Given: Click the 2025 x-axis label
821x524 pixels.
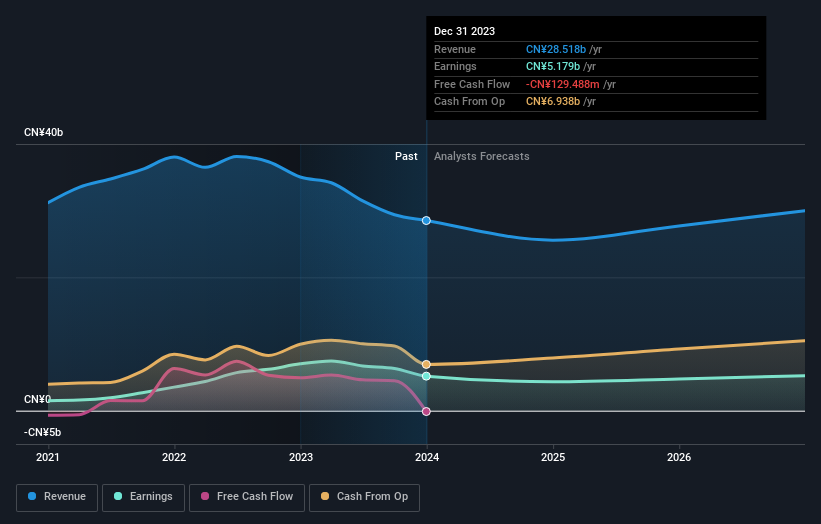Looking at the screenshot, I should [553, 458].
